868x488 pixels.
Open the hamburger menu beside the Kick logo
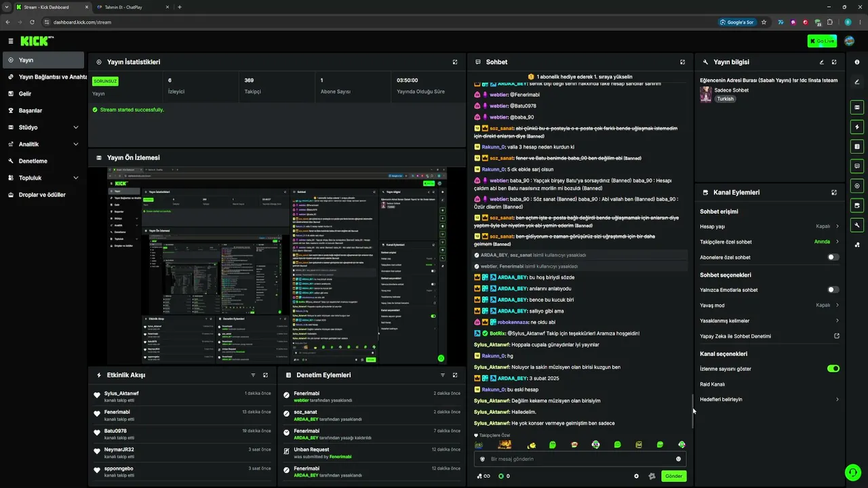[x=11, y=41]
